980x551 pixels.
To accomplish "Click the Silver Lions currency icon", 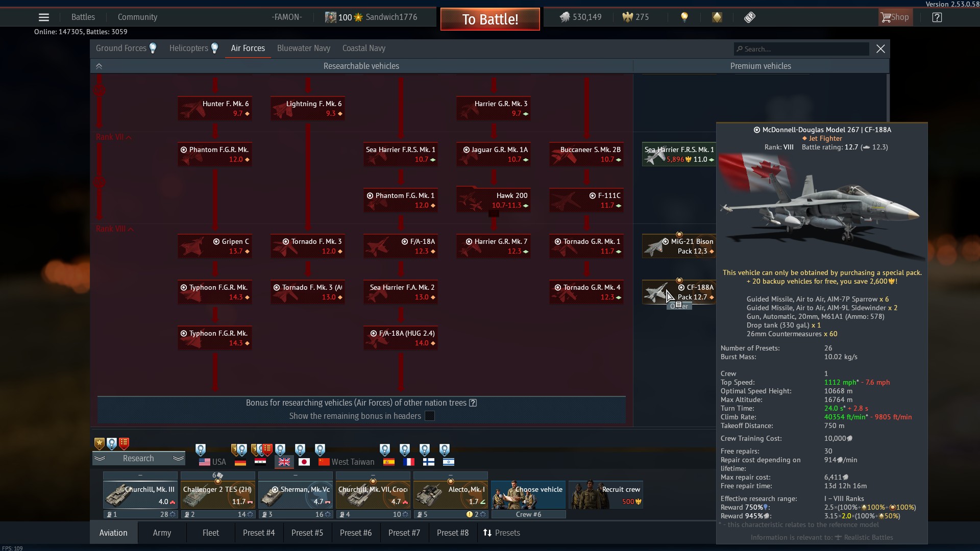I will pyautogui.click(x=565, y=17).
